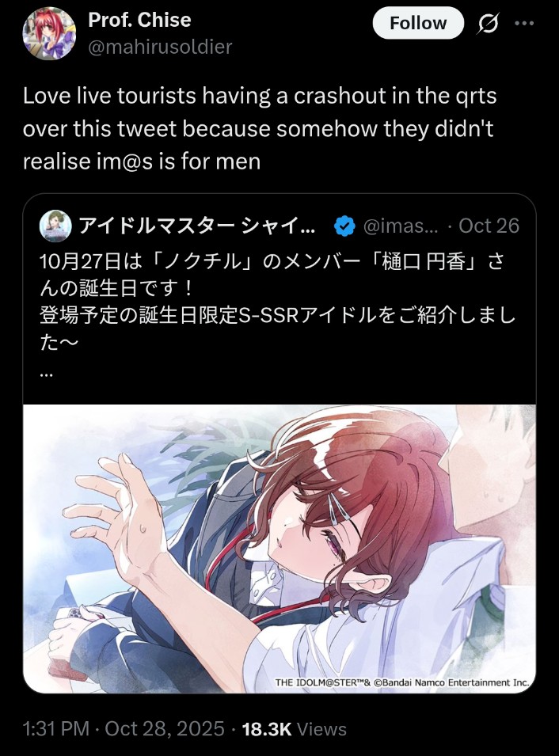
Task: Click the blue verified badge
Action: 344,226
